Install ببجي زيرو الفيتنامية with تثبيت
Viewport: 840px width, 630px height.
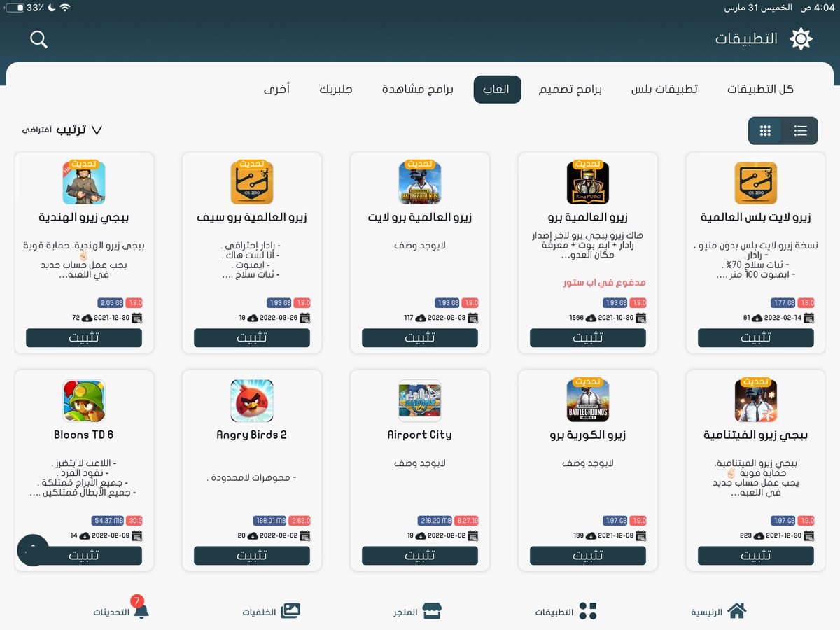[756, 556]
